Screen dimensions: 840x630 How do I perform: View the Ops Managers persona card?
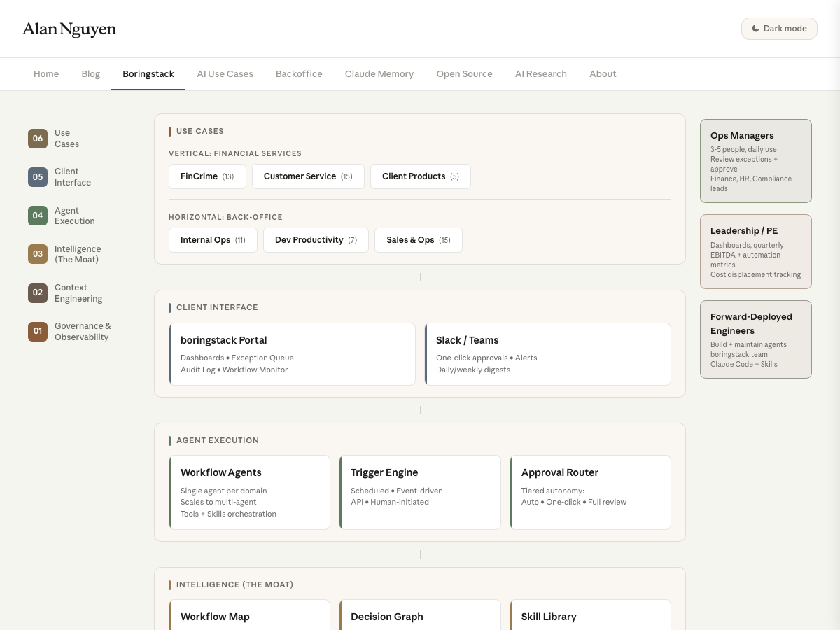tap(756, 160)
